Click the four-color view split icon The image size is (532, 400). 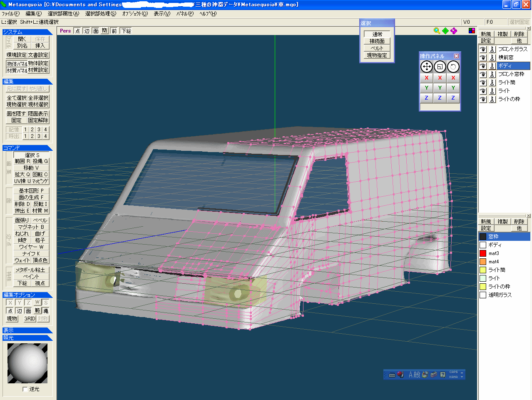[x=472, y=31]
